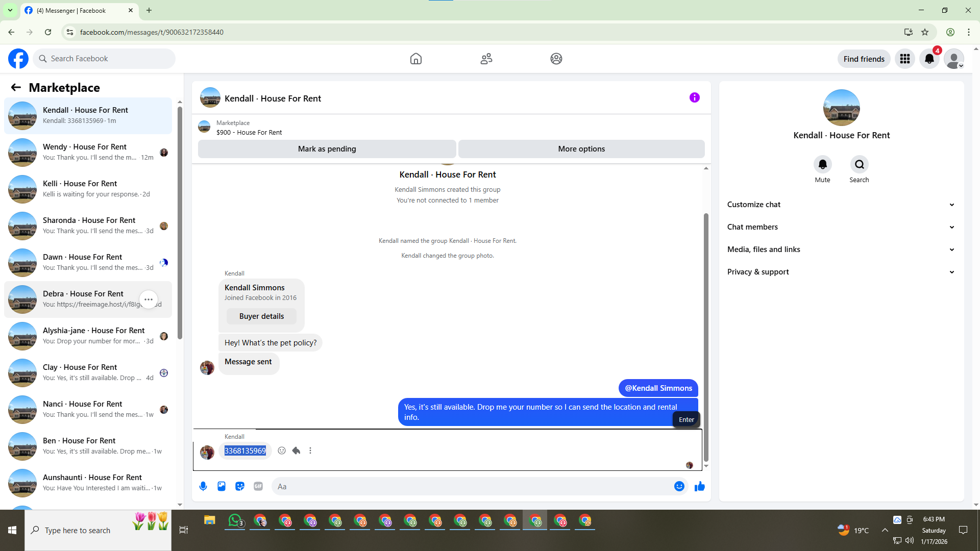Open Wendy · House For Rent conversation
Image resolution: width=980 pixels, height=551 pixels.
pos(88,152)
